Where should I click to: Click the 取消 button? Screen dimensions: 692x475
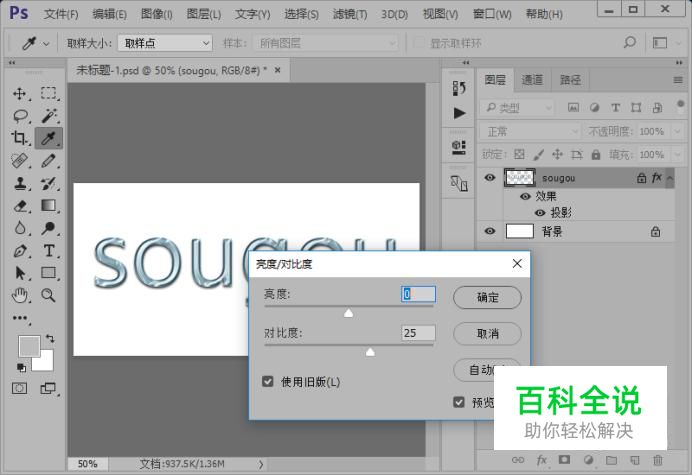[x=487, y=333]
